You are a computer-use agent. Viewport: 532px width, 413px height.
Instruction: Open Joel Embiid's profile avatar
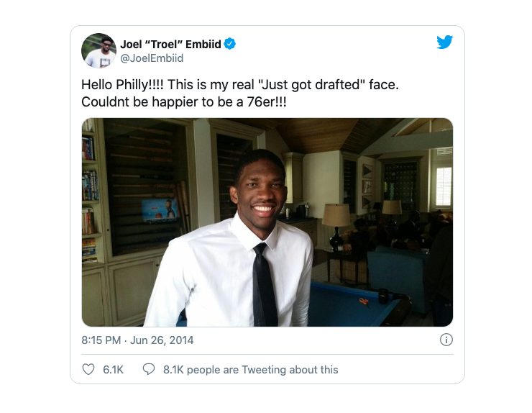98,50
